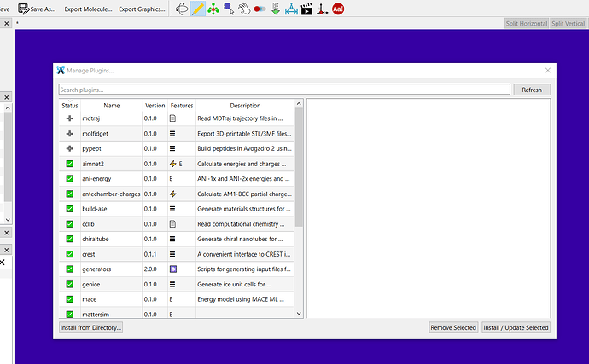Click version 2.0.0 of generators

click(150, 269)
